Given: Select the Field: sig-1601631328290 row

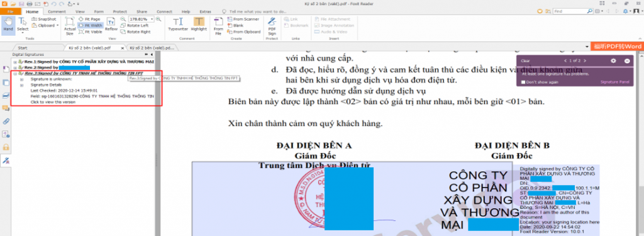Looking at the screenshot, I should click(92, 96).
